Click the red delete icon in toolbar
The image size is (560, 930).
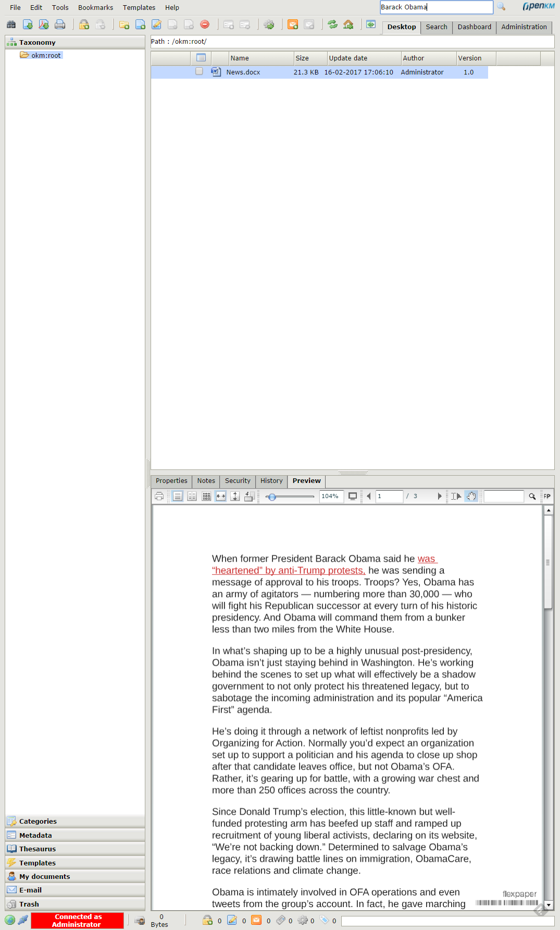tap(205, 24)
